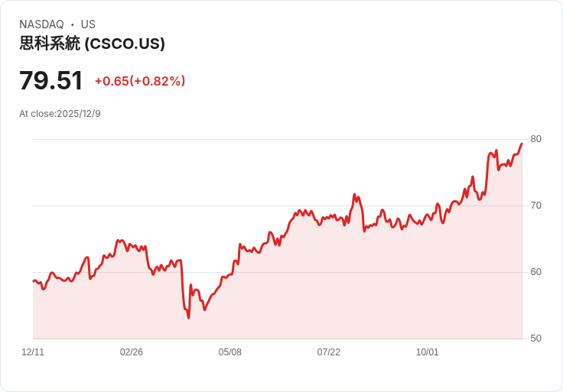Click the lowest dip on the price line
This screenshot has width=563, height=392.
click(x=188, y=317)
